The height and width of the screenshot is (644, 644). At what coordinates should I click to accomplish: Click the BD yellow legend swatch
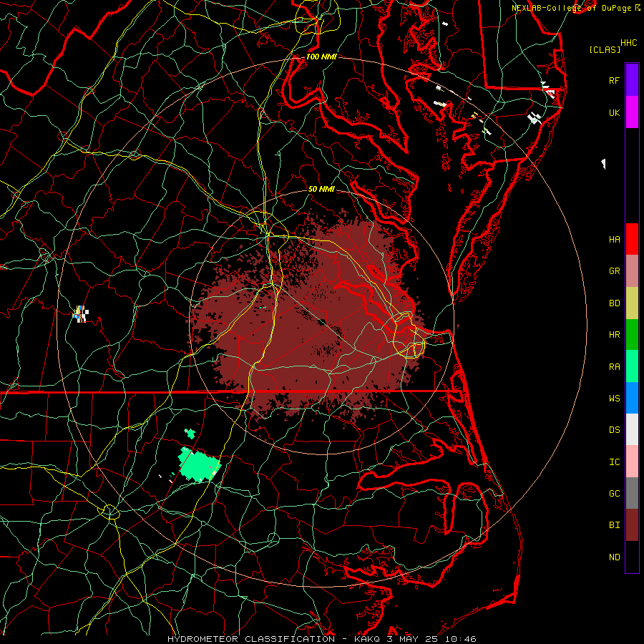coord(632,303)
